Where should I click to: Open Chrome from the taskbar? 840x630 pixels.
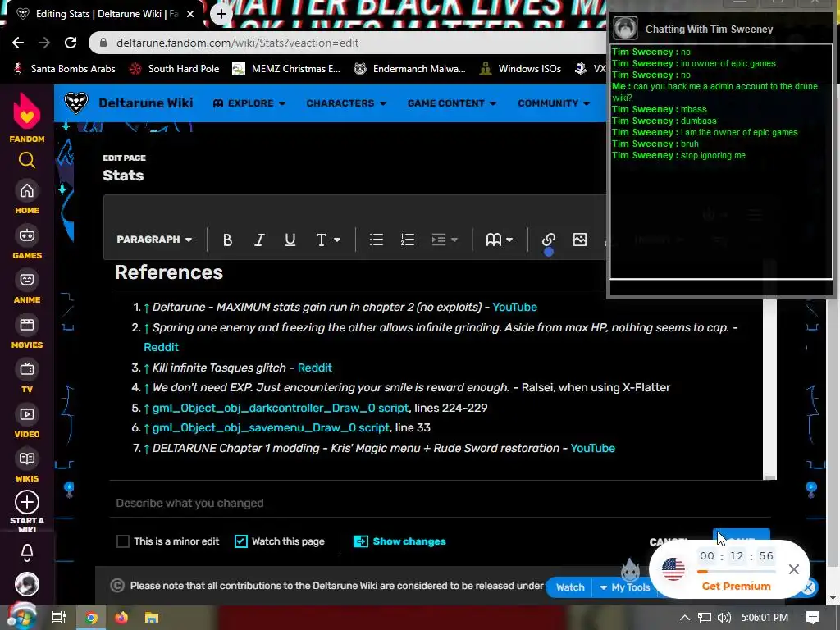coord(91,618)
